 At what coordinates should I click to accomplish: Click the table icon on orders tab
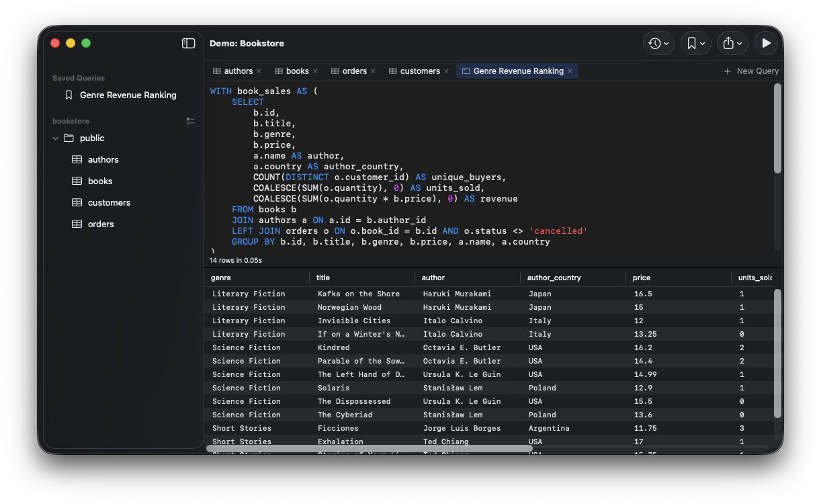pos(335,71)
